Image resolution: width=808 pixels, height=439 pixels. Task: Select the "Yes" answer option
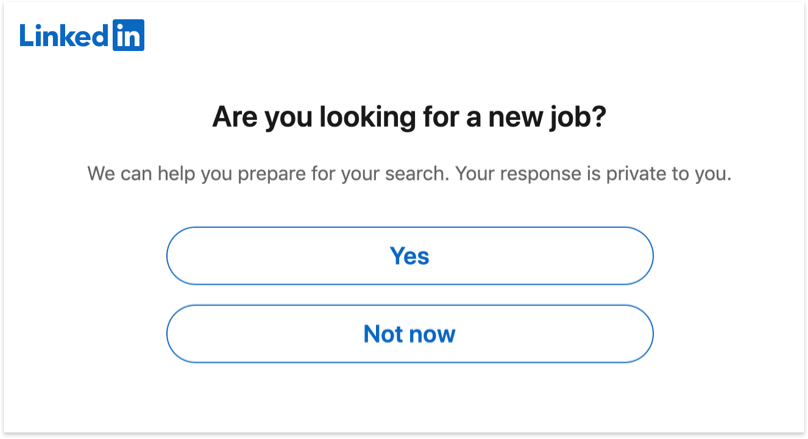409,255
